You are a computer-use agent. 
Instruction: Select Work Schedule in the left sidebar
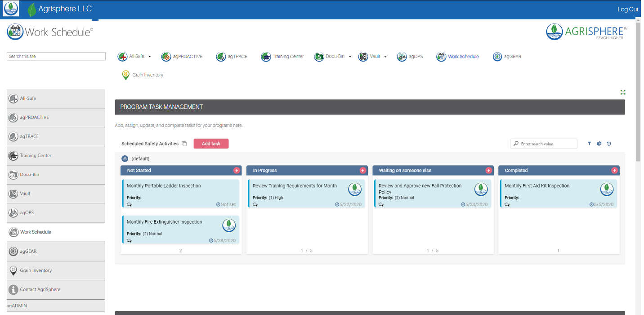pyautogui.click(x=56, y=232)
